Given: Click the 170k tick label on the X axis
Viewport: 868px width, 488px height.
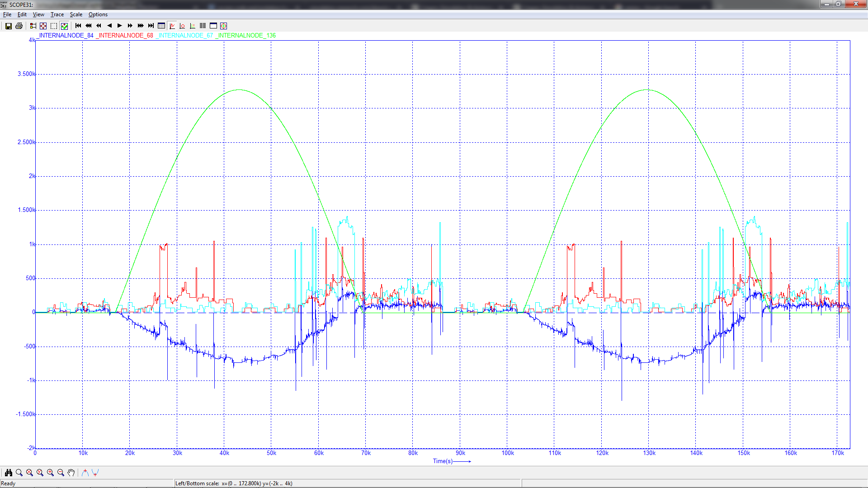Looking at the screenshot, I should 838,453.
